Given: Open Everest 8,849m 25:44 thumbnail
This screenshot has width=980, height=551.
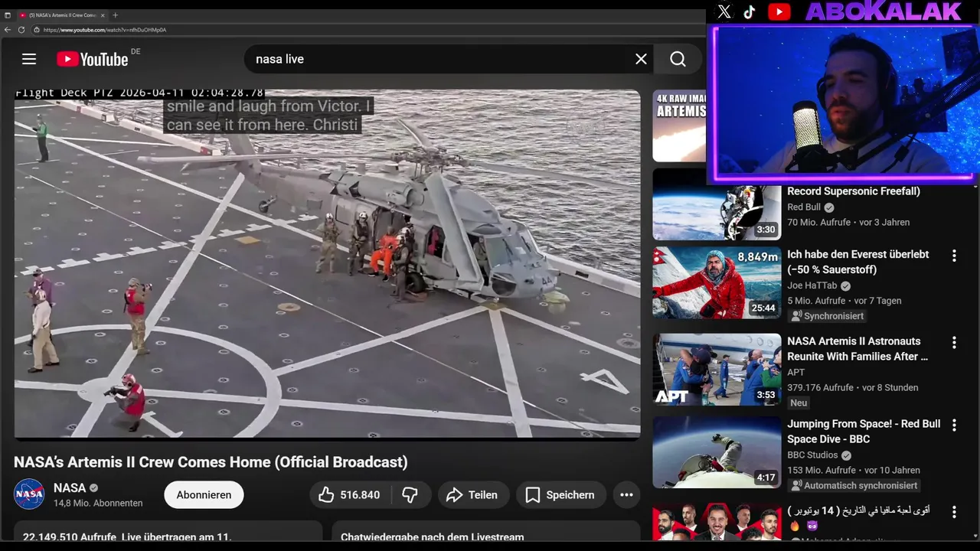Looking at the screenshot, I should tap(717, 282).
